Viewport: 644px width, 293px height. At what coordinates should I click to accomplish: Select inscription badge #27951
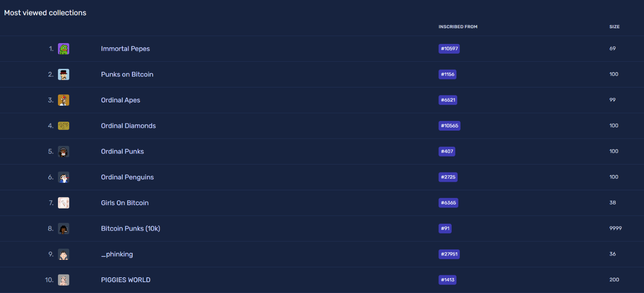click(449, 254)
